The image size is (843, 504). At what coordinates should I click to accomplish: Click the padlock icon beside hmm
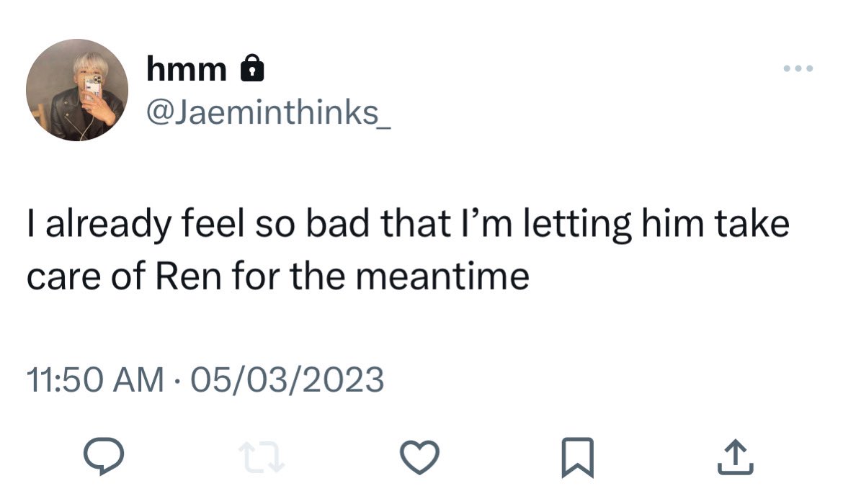[251, 68]
